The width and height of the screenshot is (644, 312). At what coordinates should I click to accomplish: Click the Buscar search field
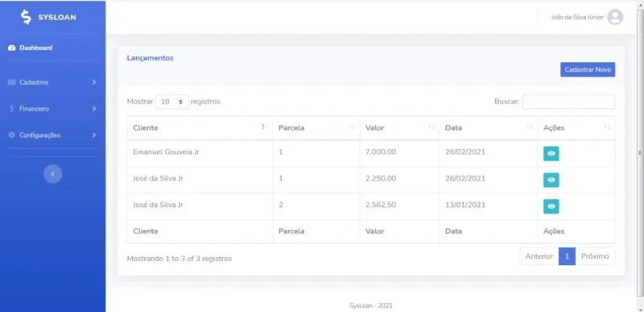568,102
